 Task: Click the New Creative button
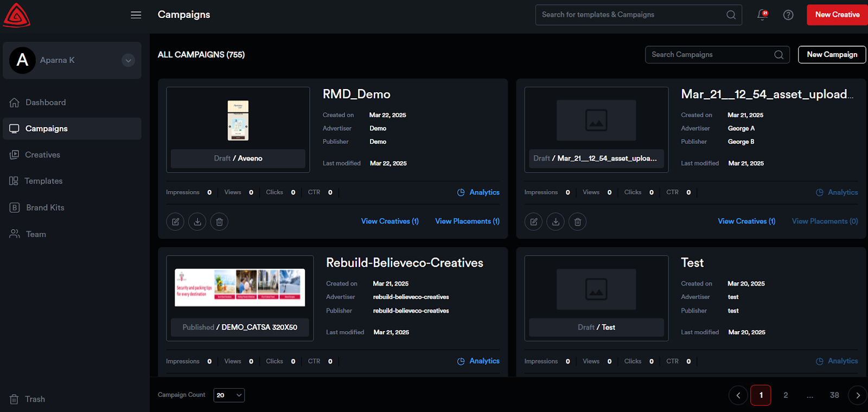837,15
